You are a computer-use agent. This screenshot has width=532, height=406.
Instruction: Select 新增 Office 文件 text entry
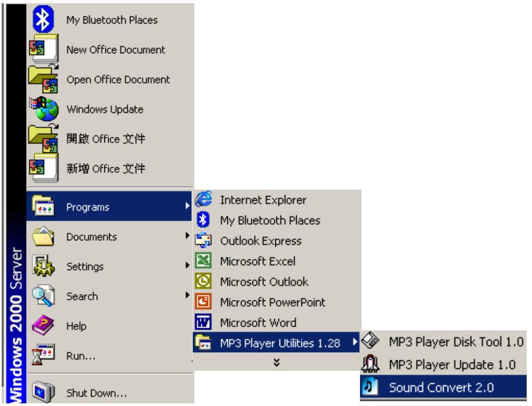106,168
